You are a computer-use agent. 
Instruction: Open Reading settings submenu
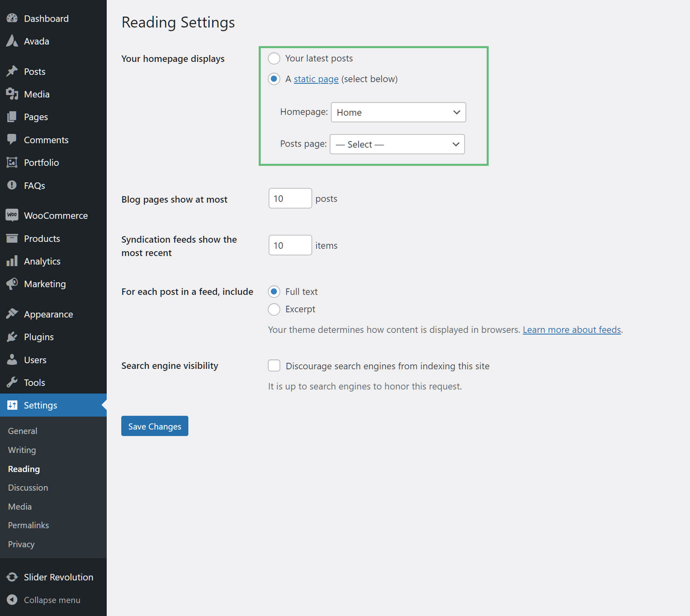(24, 469)
